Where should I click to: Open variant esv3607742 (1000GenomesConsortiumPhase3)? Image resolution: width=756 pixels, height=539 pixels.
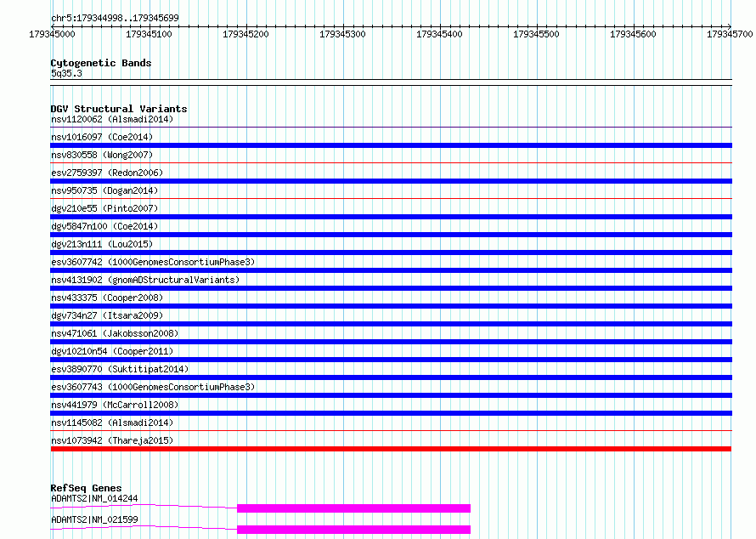click(x=153, y=262)
